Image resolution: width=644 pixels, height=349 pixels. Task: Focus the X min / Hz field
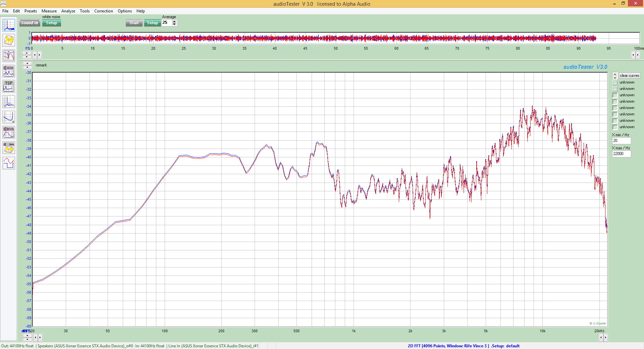[x=622, y=141]
